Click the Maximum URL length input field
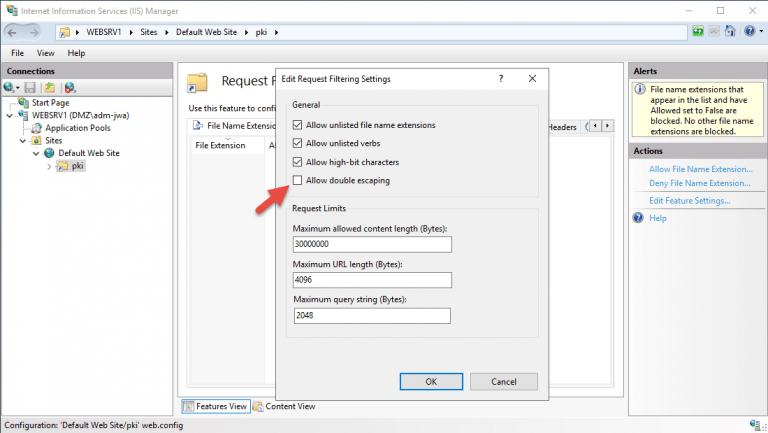 tap(372, 280)
